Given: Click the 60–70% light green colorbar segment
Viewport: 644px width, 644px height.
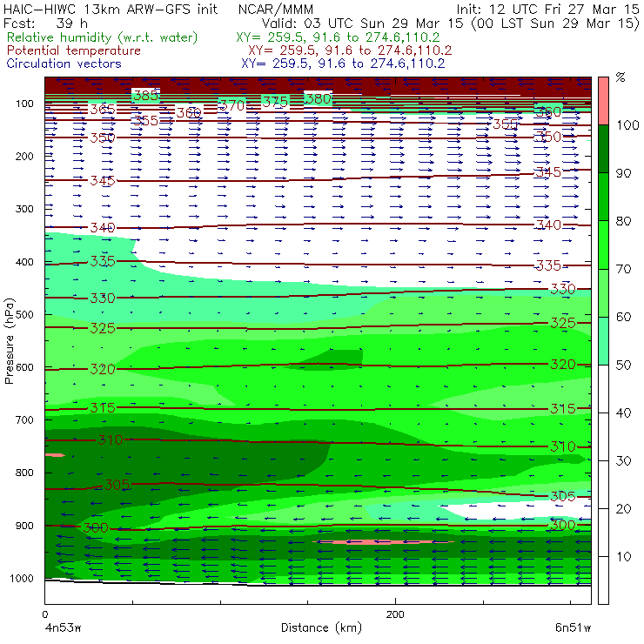Looking at the screenshot, I should point(603,292).
